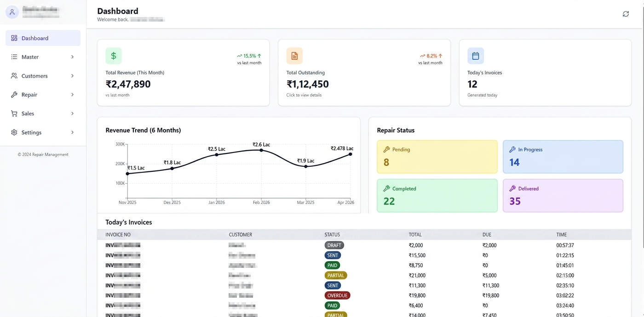Click the wrench icon on Pending card
Screen dimensions: 644x317
pyautogui.click(x=386, y=149)
